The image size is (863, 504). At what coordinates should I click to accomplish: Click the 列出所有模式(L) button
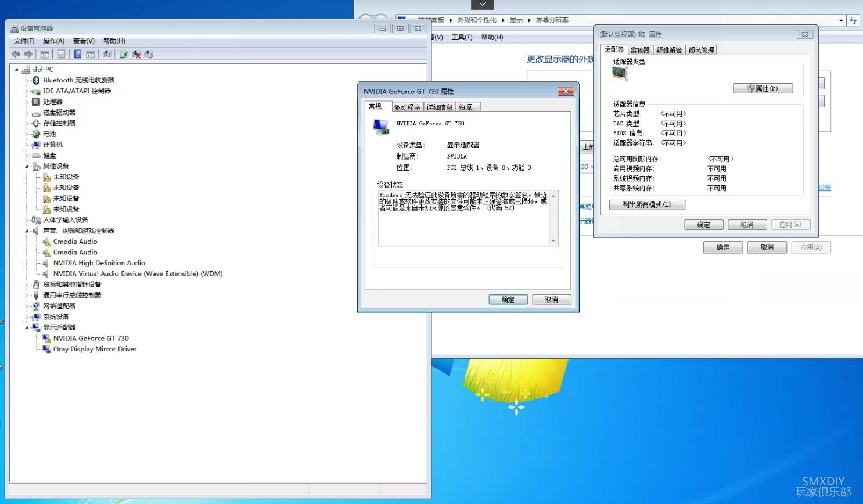click(x=647, y=204)
